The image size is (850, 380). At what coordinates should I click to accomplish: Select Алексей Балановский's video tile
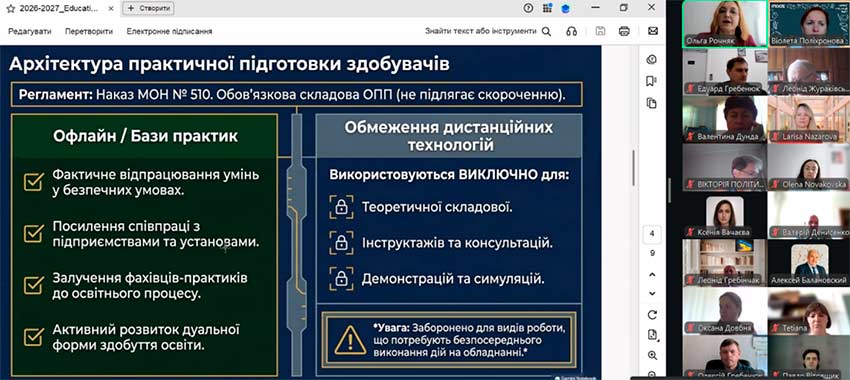809,263
